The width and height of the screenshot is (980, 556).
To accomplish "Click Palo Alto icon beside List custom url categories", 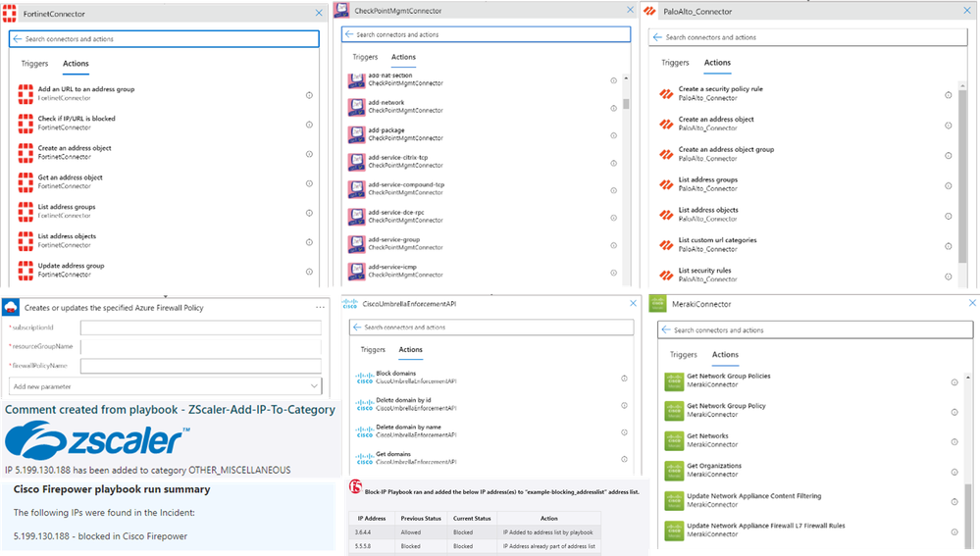I will tap(666, 245).
